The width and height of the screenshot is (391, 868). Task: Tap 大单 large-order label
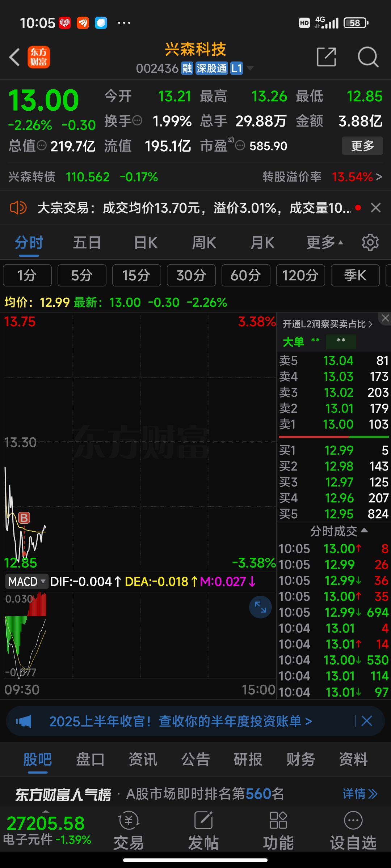[x=293, y=342]
